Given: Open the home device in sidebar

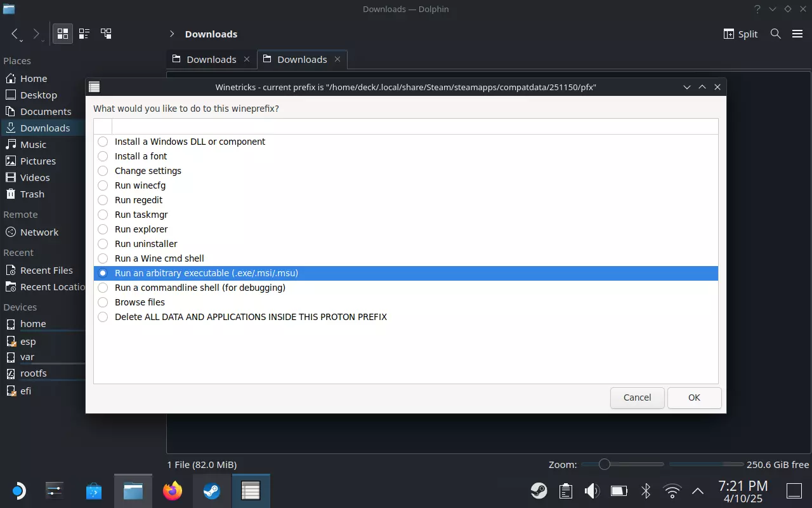Looking at the screenshot, I should pyautogui.click(x=43, y=324).
